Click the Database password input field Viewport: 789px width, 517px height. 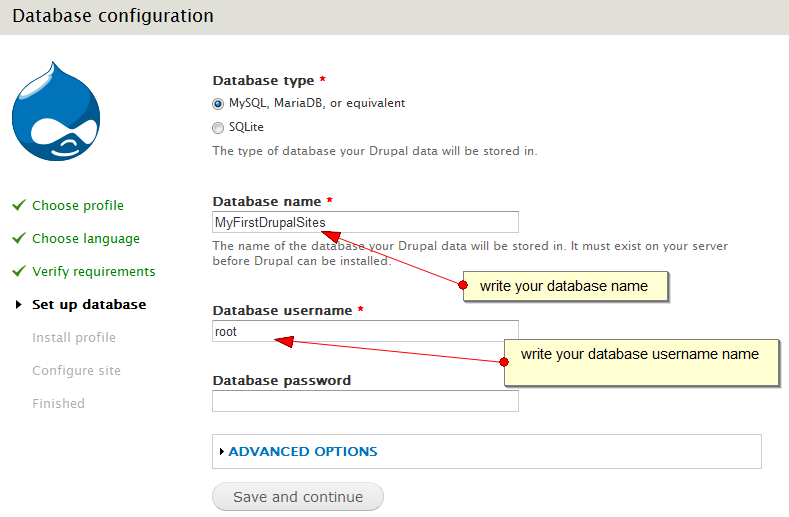(365, 401)
